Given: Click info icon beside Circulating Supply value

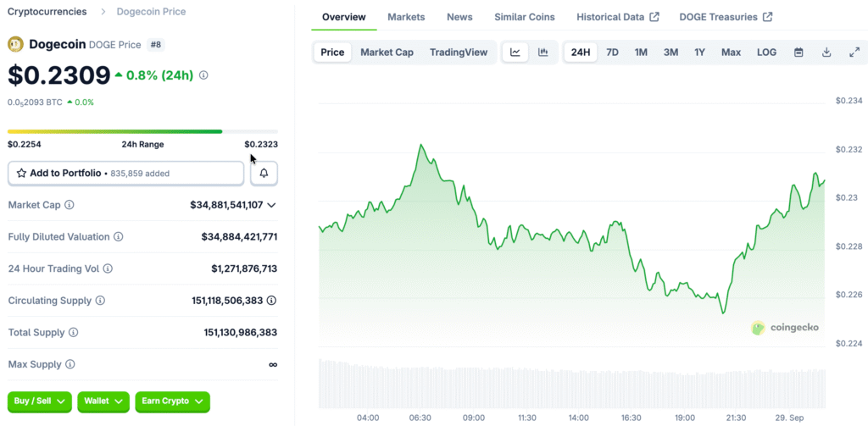Looking at the screenshot, I should tap(271, 301).
